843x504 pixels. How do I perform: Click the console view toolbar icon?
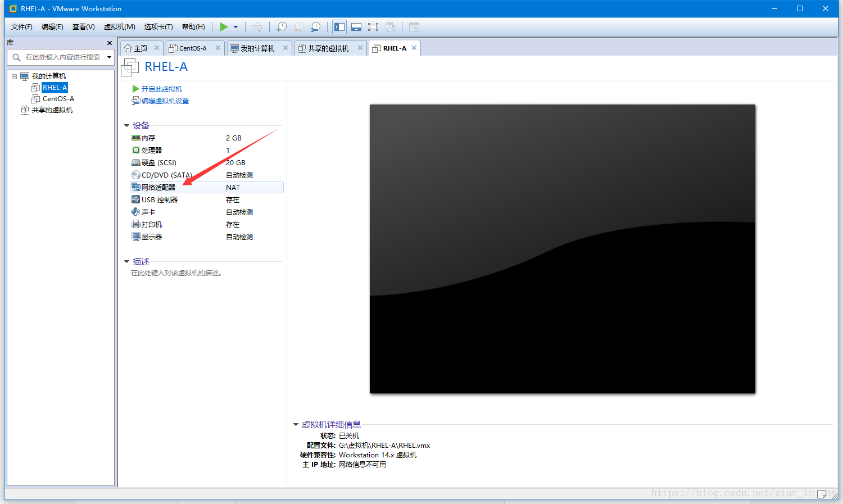414,27
